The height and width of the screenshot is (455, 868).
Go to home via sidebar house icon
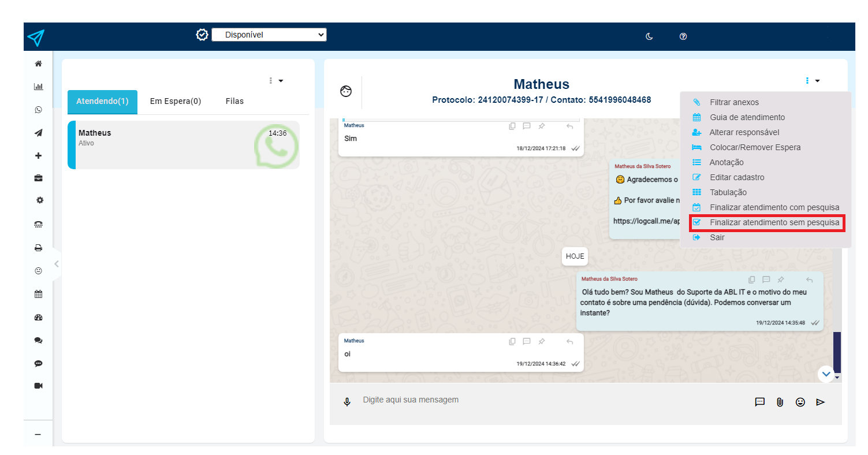pos(39,64)
